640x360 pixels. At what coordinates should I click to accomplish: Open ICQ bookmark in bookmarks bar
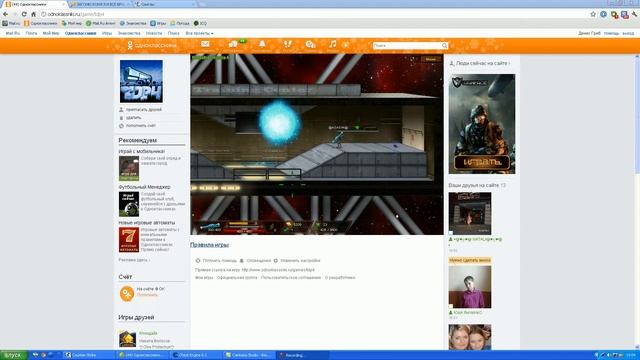click(200, 24)
